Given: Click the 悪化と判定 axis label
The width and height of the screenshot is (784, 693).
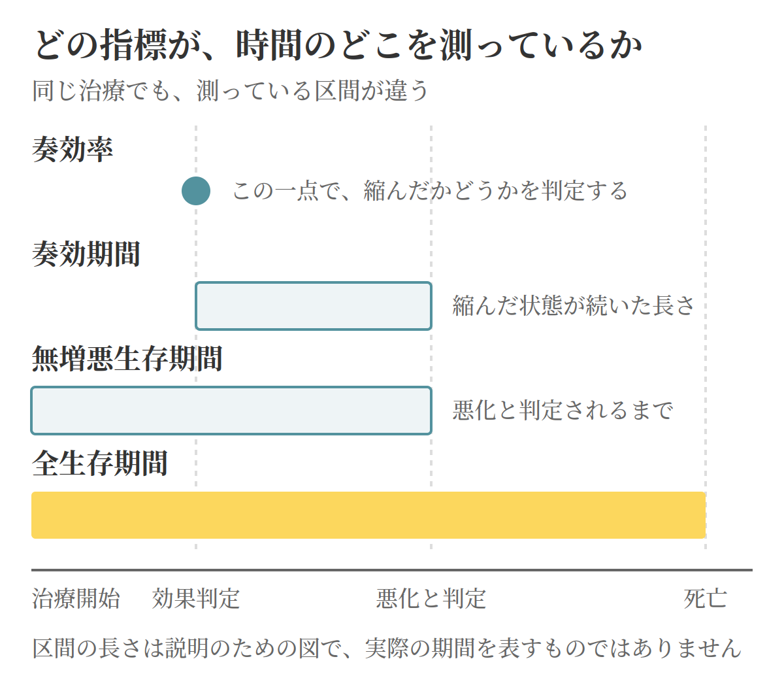Looking at the screenshot, I should click(431, 598).
